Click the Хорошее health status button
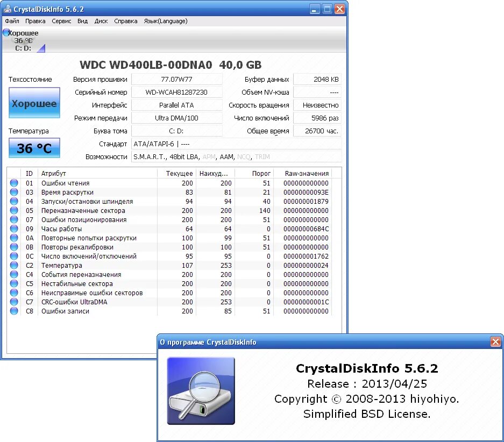The width and height of the screenshot is (504, 442). [34, 103]
